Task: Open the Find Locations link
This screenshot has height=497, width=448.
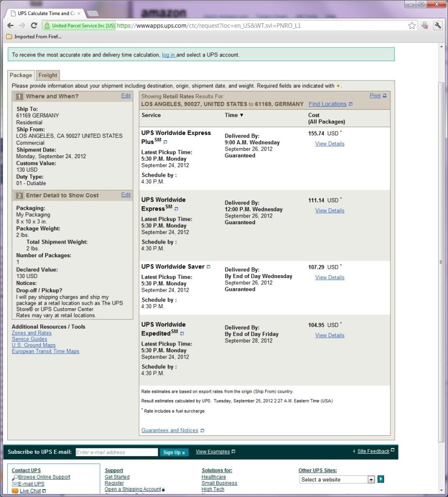Action: (327, 104)
